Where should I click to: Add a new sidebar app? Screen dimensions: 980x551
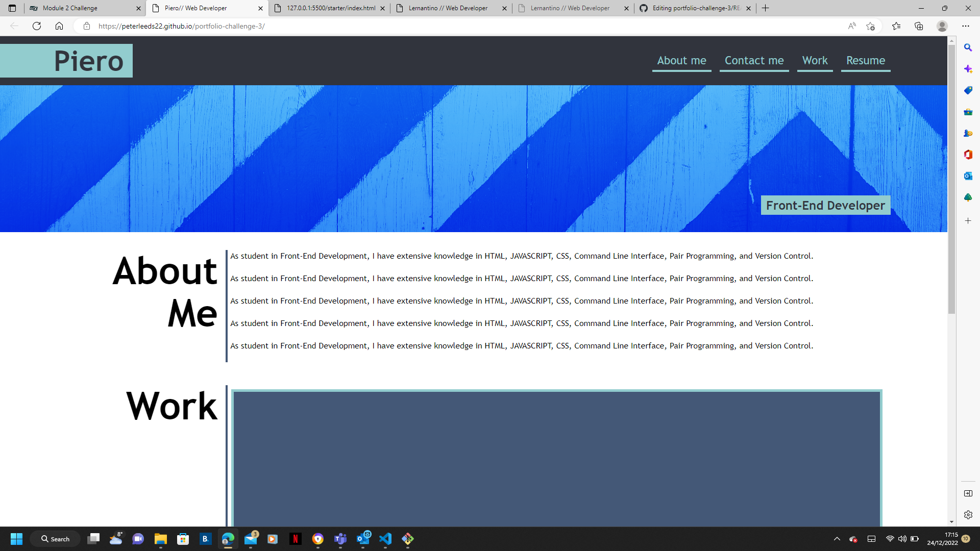tap(968, 221)
